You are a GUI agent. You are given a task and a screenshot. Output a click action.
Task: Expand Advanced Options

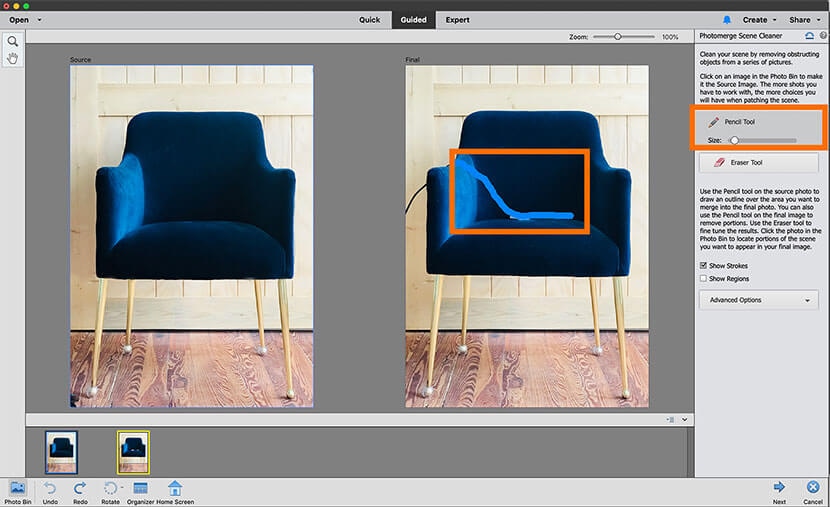(759, 300)
